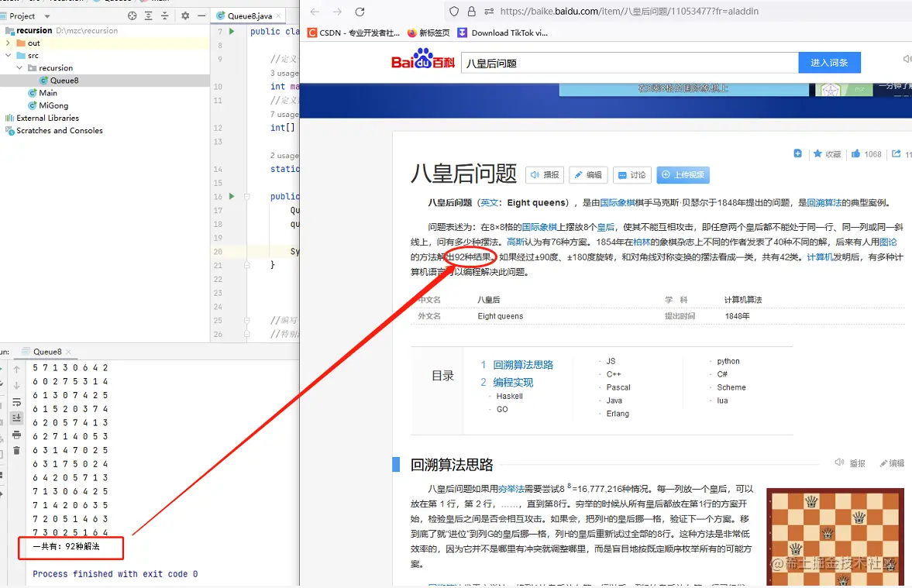Toggle soft-wrap in the run console
Image resolution: width=912 pixels, height=588 pixels.
point(17,401)
